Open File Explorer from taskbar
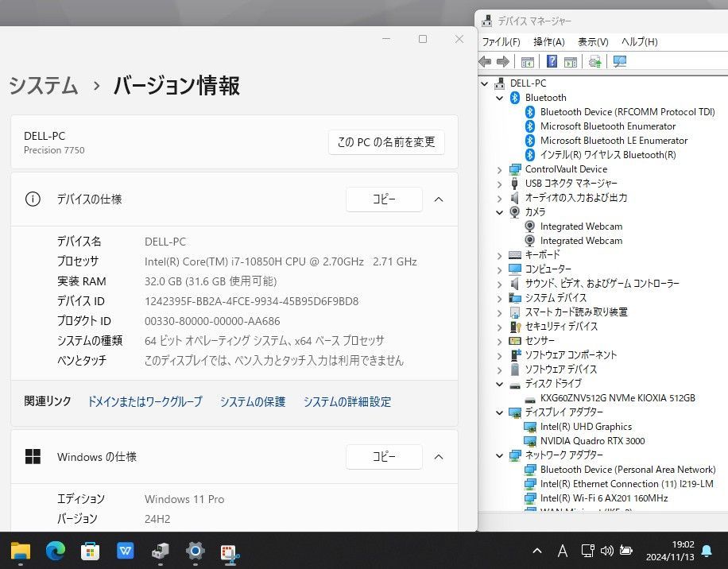This screenshot has height=569, width=728. point(21,551)
